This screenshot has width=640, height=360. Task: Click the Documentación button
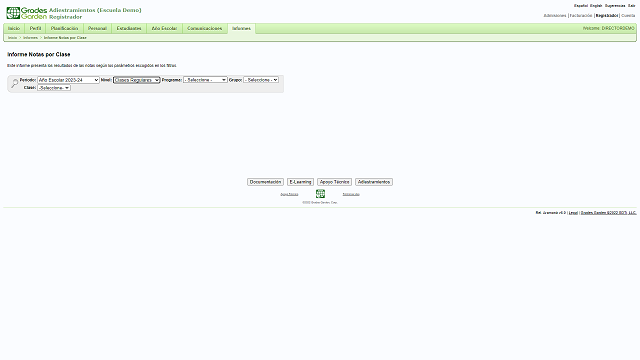click(265, 182)
